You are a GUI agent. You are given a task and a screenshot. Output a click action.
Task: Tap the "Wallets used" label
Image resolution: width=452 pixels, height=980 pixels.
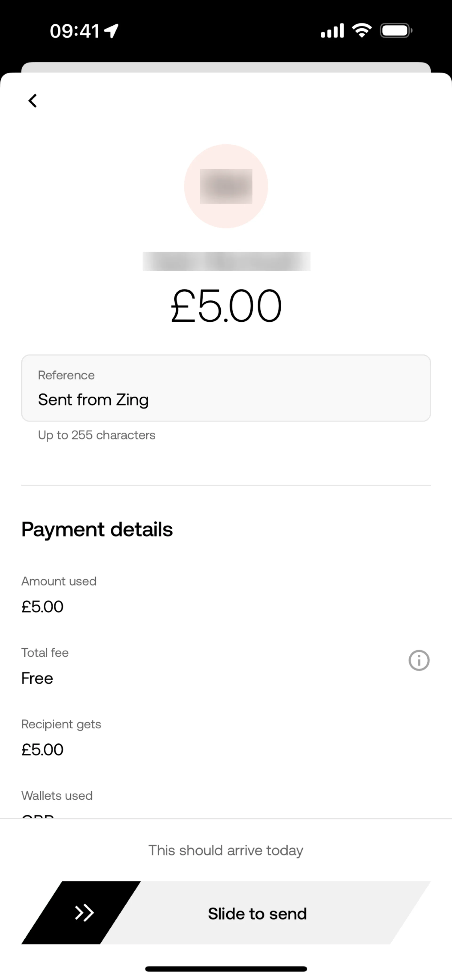[x=57, y=796]
